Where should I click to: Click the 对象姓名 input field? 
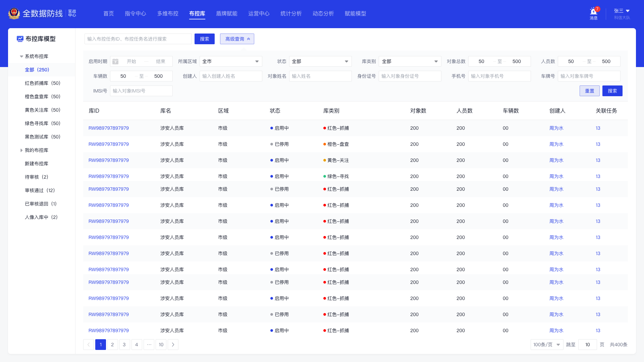point(320,76)
